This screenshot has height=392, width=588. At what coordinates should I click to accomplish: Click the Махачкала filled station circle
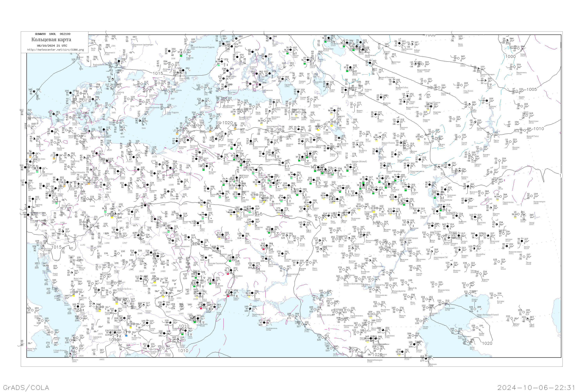(426, 358)
